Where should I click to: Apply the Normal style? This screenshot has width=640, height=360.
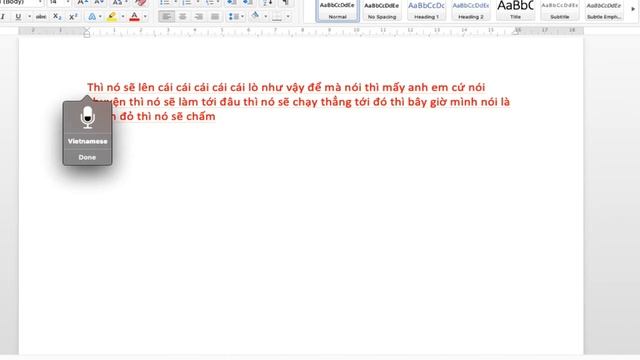[338, 11]
